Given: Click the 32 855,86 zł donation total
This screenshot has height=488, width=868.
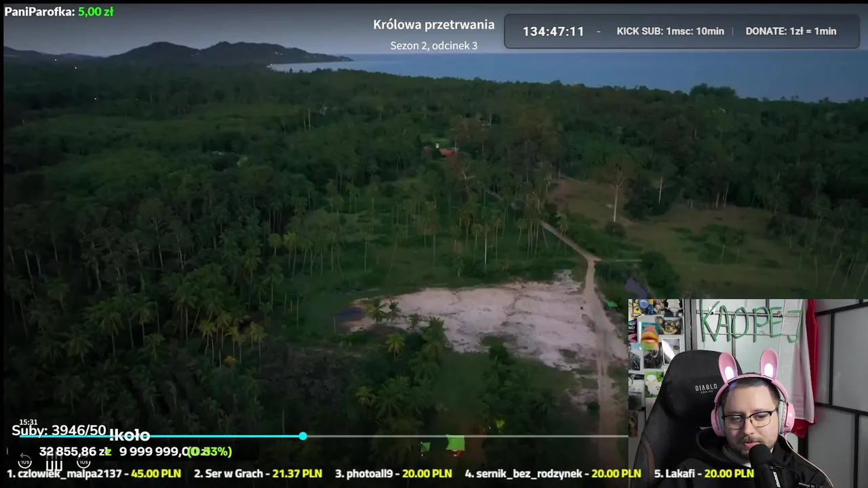Looking at the screenshot, I should click(75, 451).
